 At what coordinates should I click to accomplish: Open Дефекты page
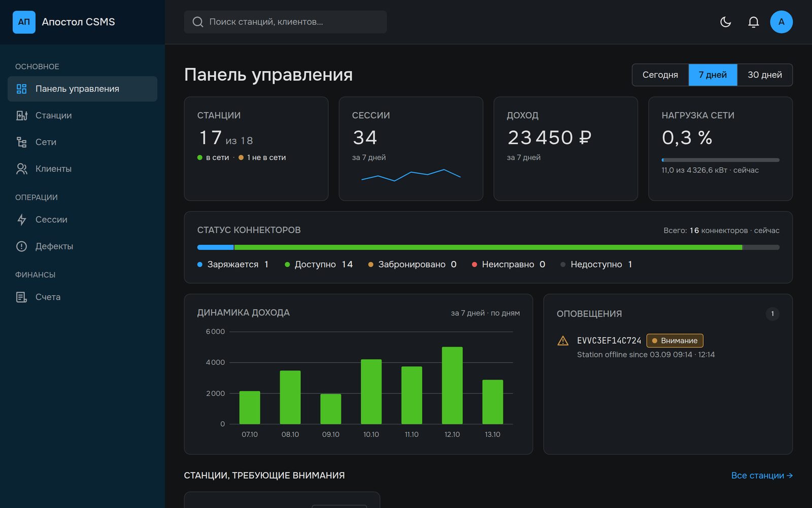tap(82, 246)
